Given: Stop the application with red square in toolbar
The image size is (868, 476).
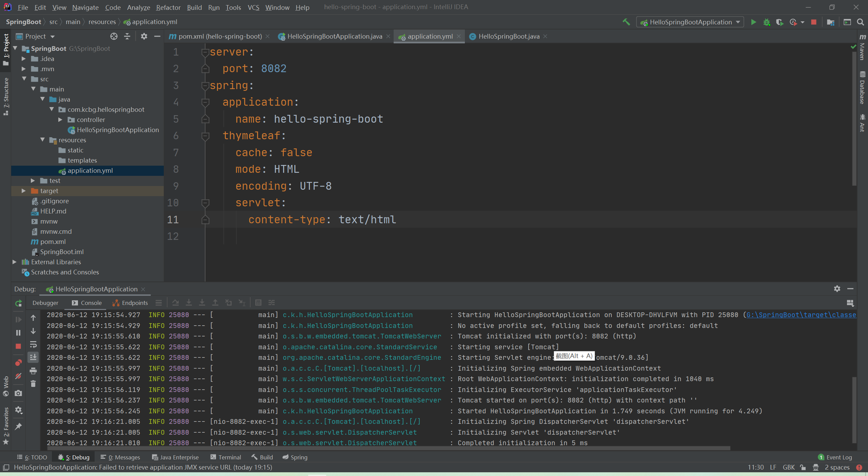Looking at the screenshot, I should click(813, 22).
